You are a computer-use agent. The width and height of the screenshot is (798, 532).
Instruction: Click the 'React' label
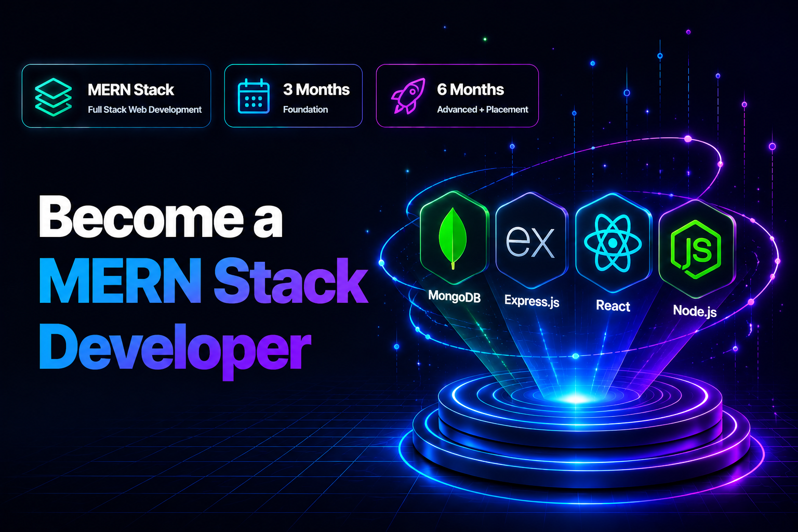click(x=613, y=306)
